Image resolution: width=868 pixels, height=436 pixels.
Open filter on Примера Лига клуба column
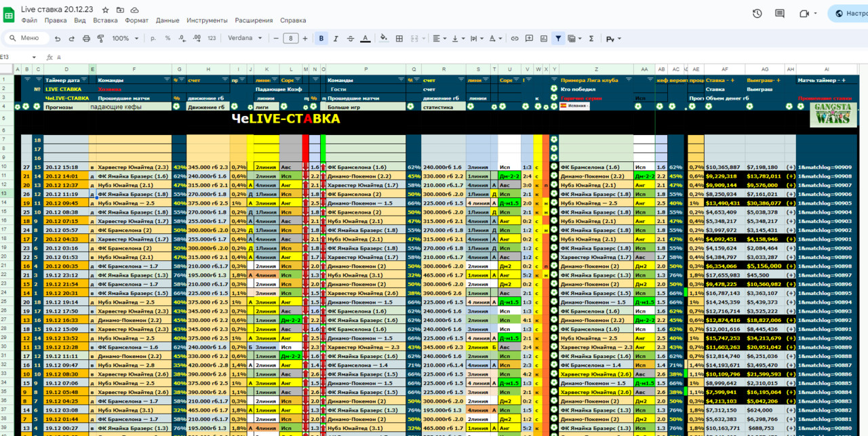628,80
